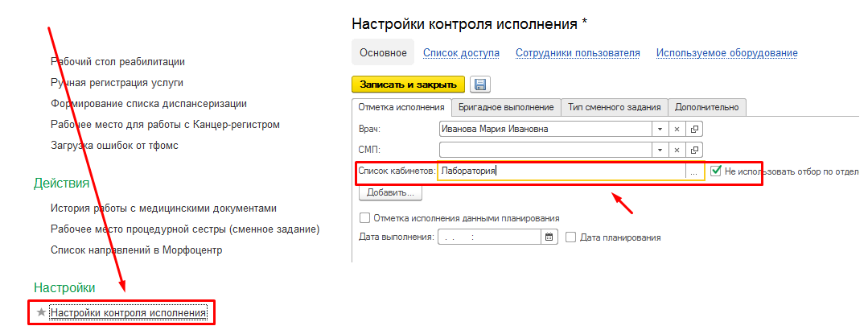Open the Тип сменного задания tab

click(x=615, y=107)
